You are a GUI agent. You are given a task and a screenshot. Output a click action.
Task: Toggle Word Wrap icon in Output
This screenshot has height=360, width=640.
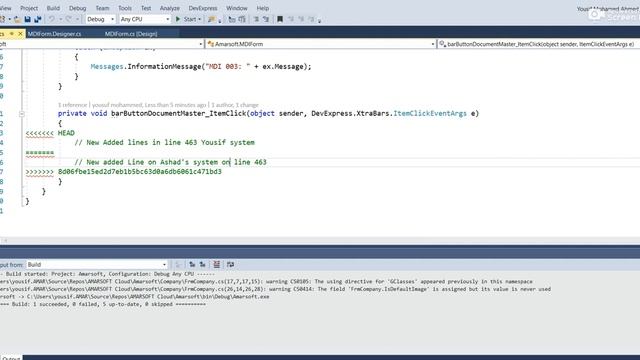pyautogui.click(x=230, y=264)
